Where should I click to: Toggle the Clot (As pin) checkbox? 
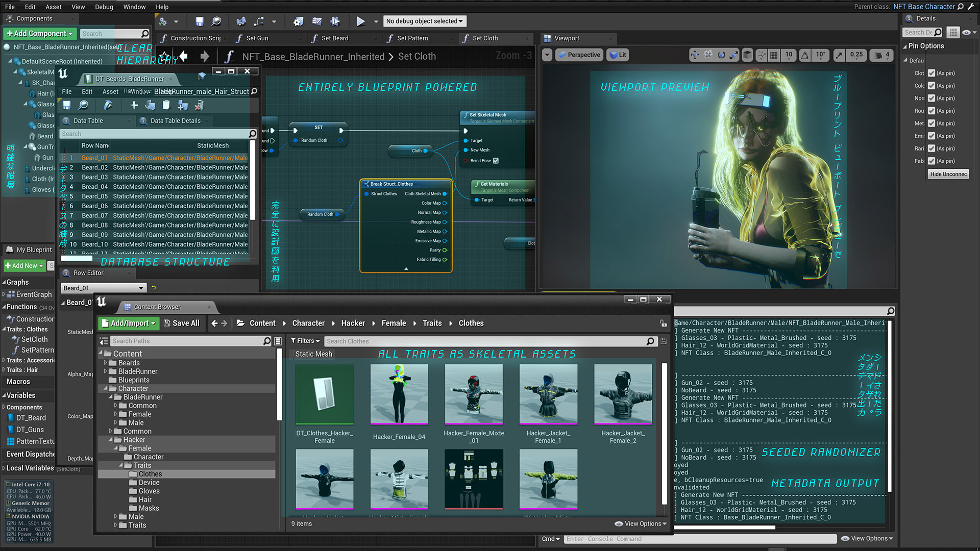[931, 73]
